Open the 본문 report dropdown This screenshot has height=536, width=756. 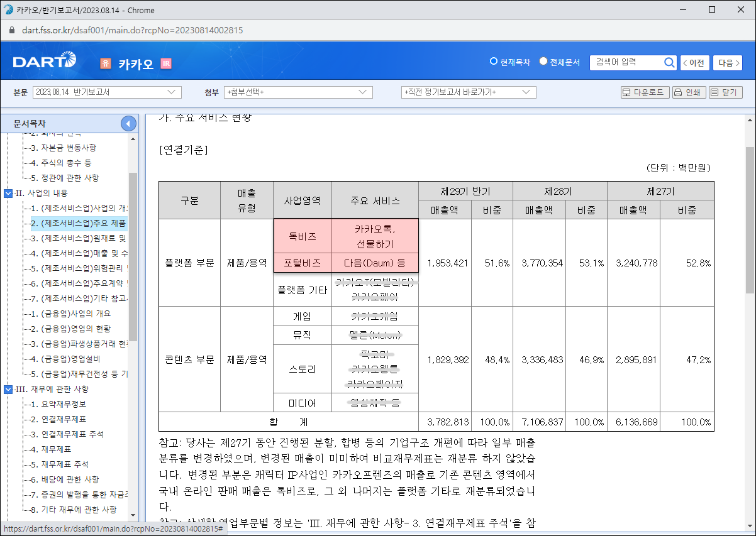[107, 92]
